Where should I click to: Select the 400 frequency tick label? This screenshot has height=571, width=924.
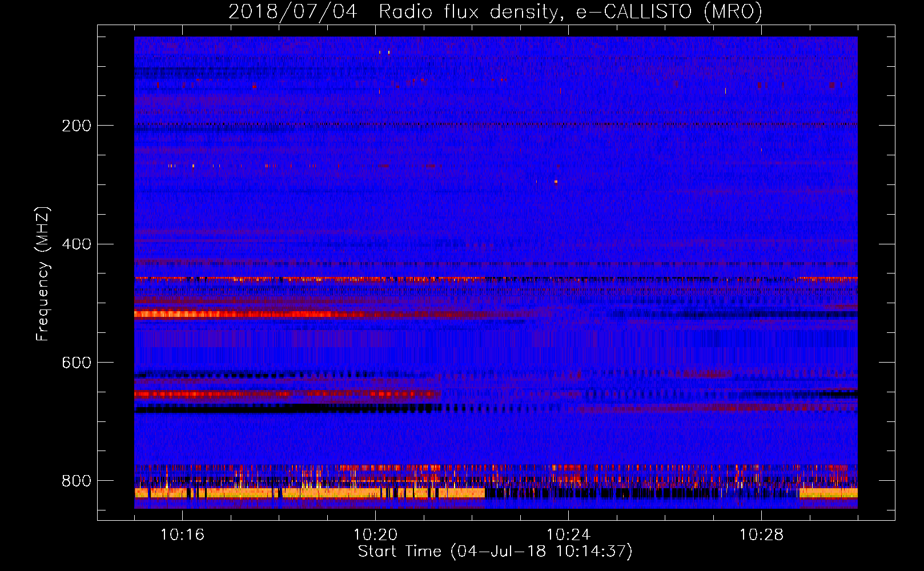click(x=77, y=244)
